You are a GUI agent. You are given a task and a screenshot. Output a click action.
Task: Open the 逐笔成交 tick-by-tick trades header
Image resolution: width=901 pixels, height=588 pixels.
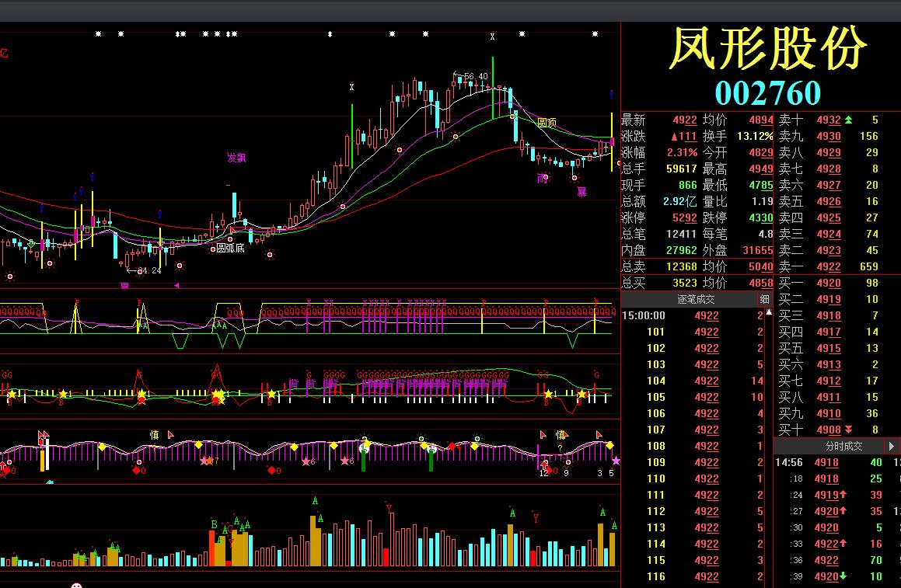[x=696, y=299]
